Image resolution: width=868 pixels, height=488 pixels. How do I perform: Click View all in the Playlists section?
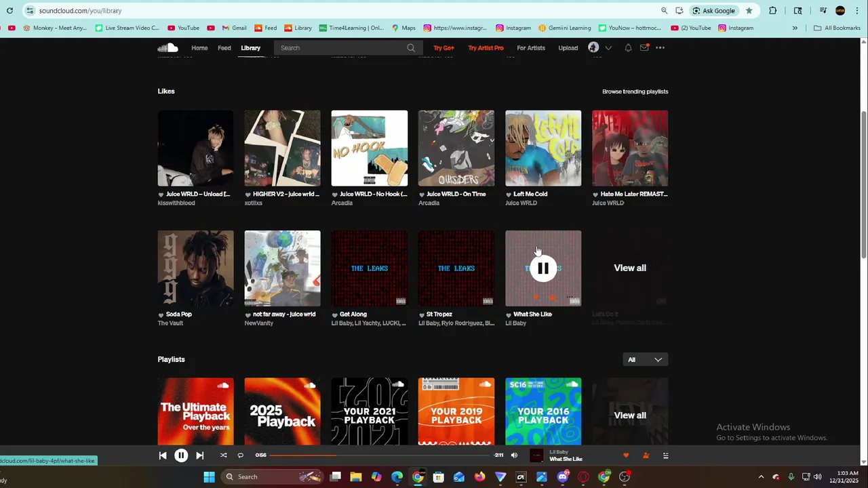(x=630, y=415)
